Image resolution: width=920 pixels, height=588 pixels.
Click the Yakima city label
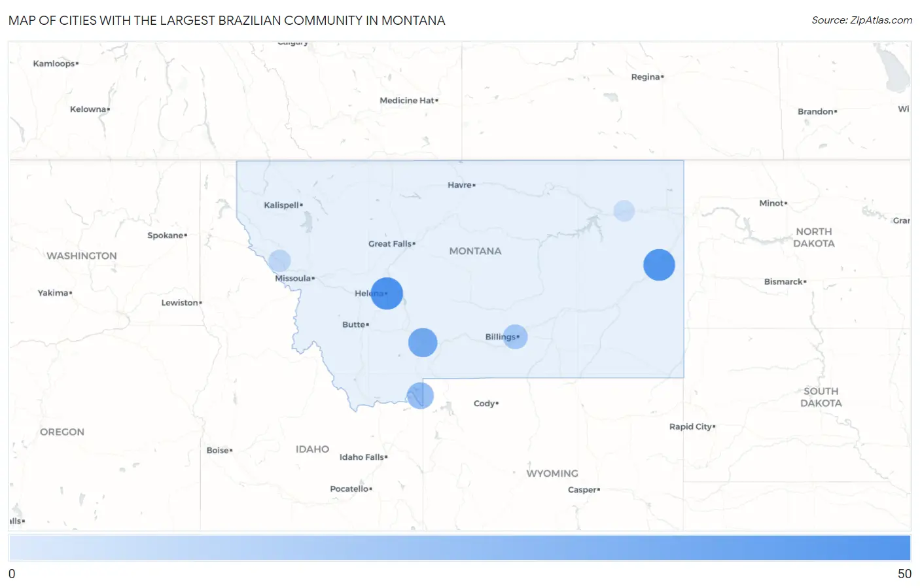(53, 293)
